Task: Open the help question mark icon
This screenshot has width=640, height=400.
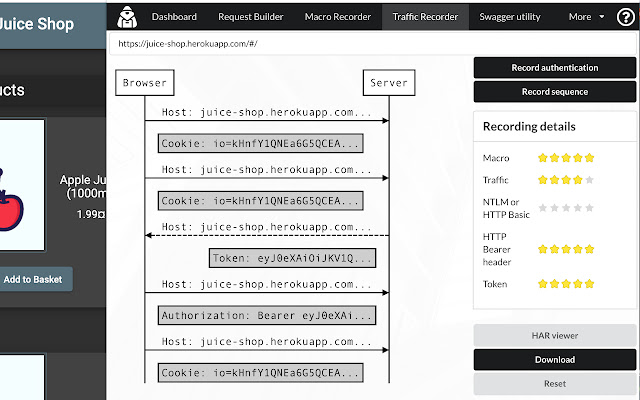Action: pos(625,17)
